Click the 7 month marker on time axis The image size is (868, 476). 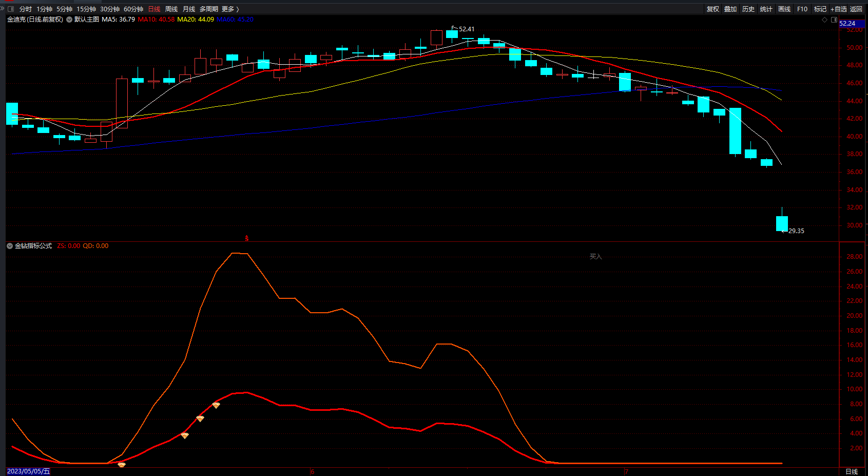[626, 471]
